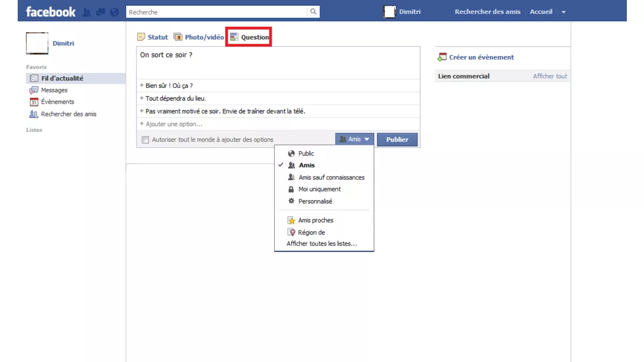Click the Région de pin icon
This screenshot has height=362, width=644.
point(291,232)
